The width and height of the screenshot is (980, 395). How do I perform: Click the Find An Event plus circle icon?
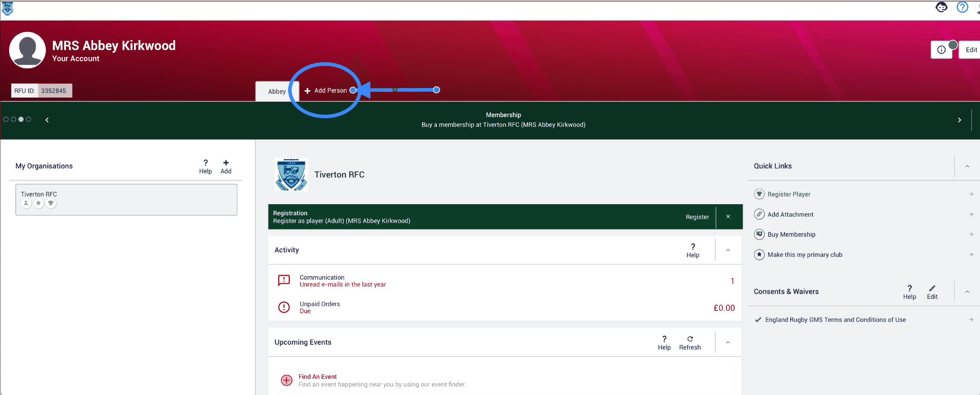tap(287, 380)
